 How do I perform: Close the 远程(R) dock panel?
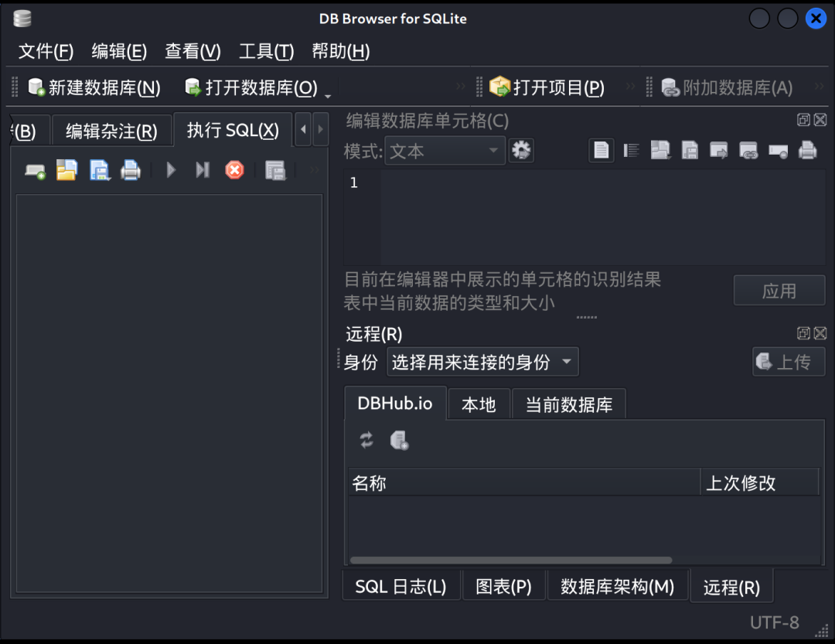(x=820, y=333)
